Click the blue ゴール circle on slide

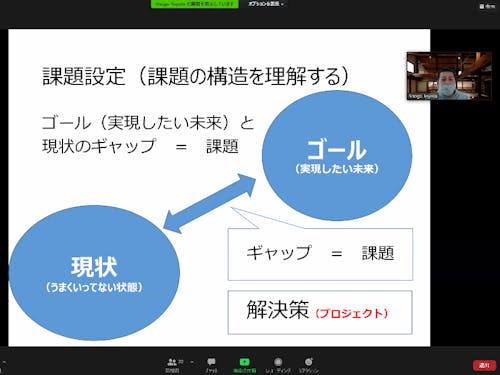(x=337, y=156)
